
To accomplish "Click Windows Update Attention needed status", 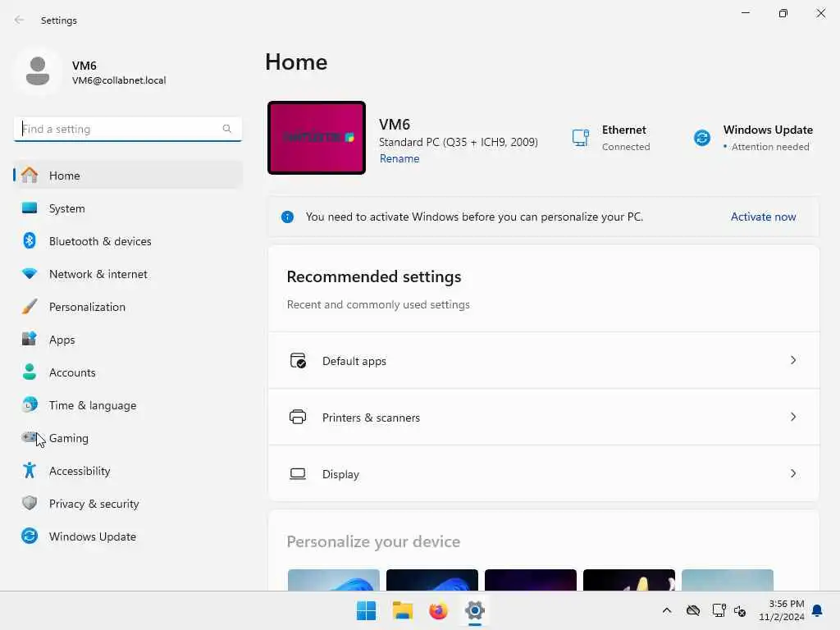I will pyautogui.click(x=753, y=138).
